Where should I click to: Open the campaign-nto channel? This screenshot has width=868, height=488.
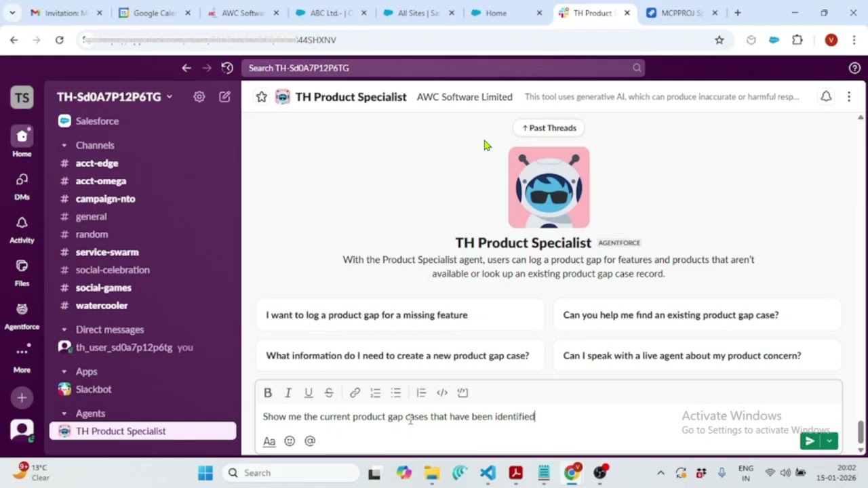tap(142, 199)
